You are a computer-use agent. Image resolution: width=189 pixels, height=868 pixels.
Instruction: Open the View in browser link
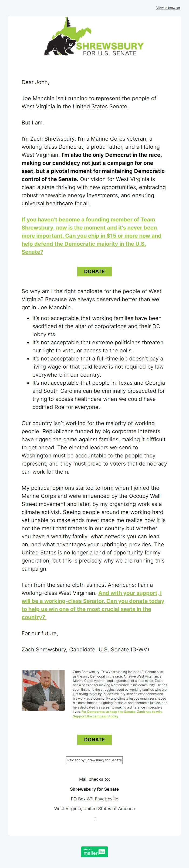click(x=168, y=8)
